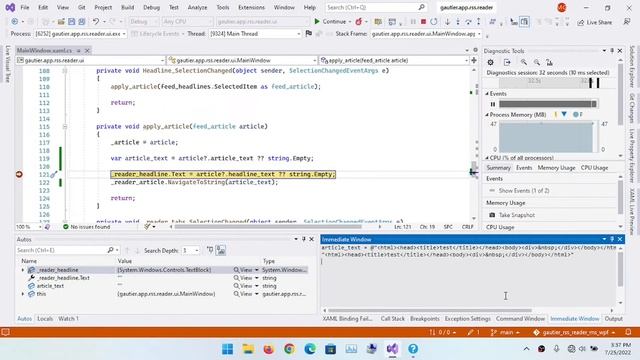Click Zoom In icon in Diagnostic Tools
This screenshot has height=360, width=640.
tap(524, 62)
